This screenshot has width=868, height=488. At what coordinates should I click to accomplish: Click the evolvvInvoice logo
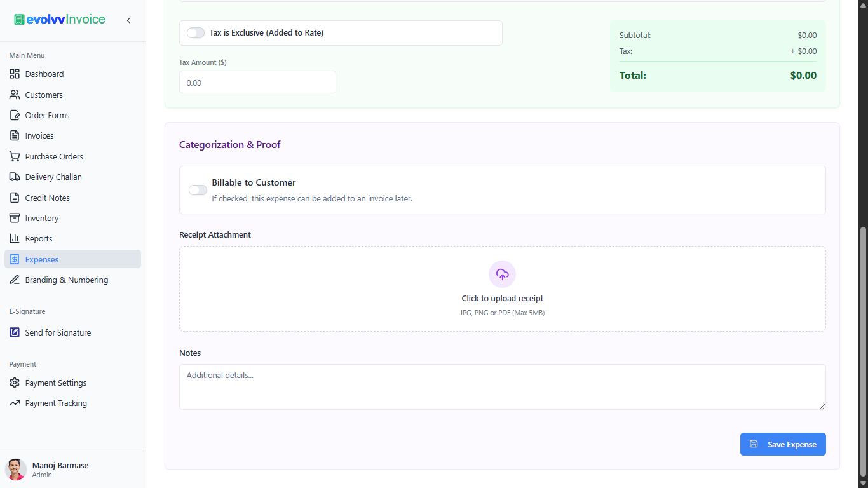point(60,20)
